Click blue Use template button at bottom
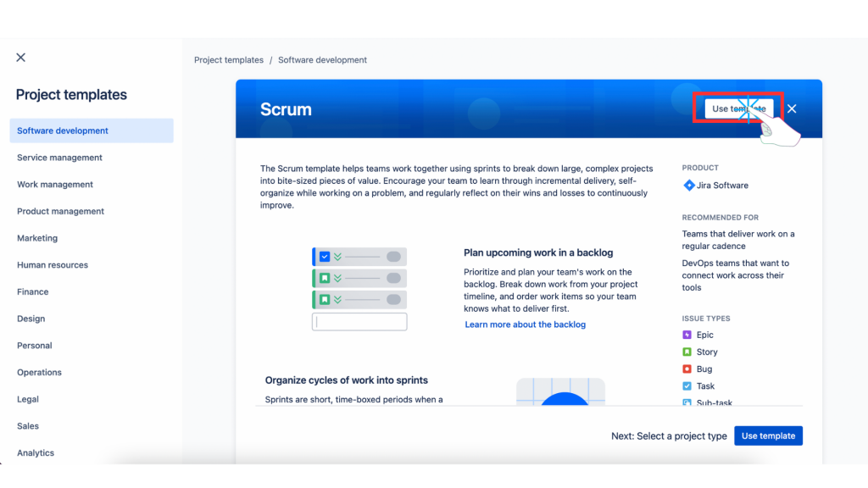This screenshot has width=868, height=488. (768, 436)
